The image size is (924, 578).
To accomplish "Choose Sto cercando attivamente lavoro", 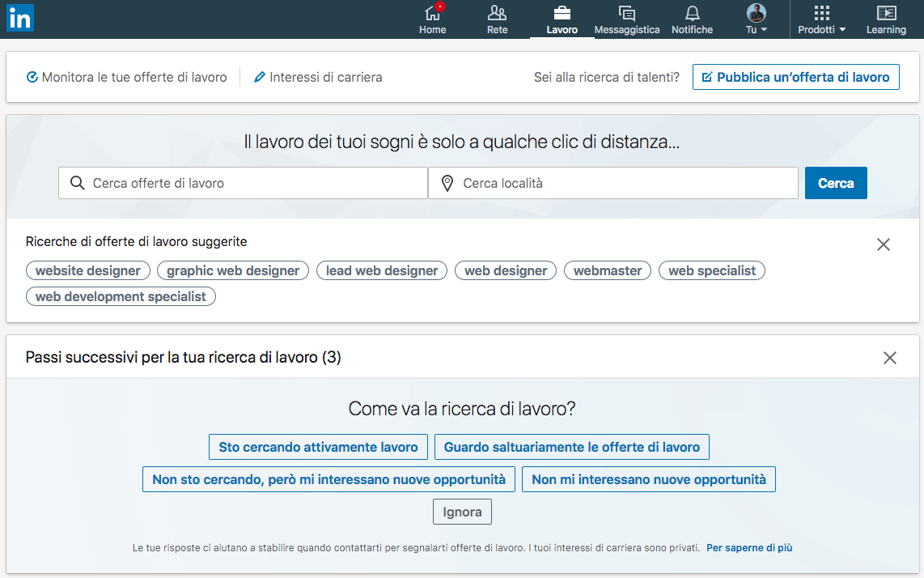I will click(318, 447).
